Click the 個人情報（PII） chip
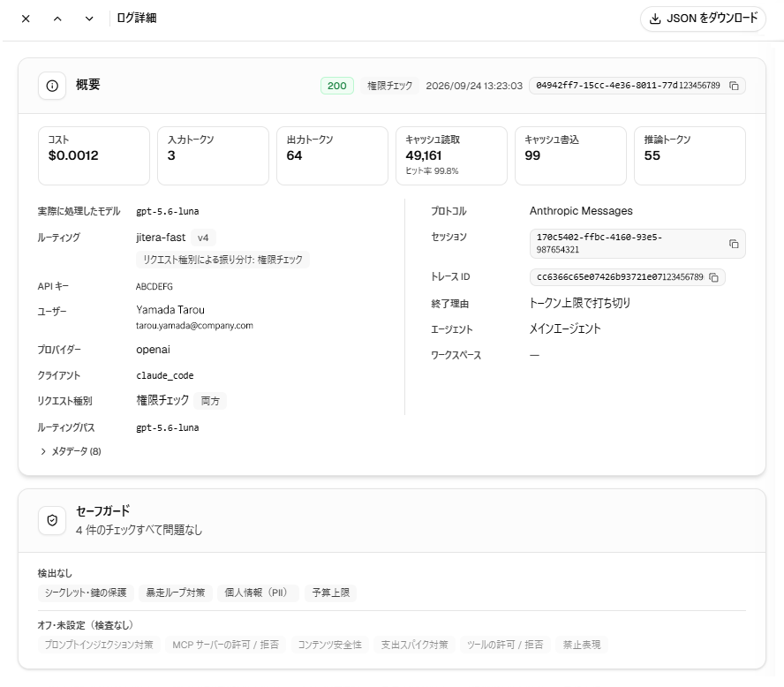The width and height of the screenshot is (784, 687). coord(258,593)
